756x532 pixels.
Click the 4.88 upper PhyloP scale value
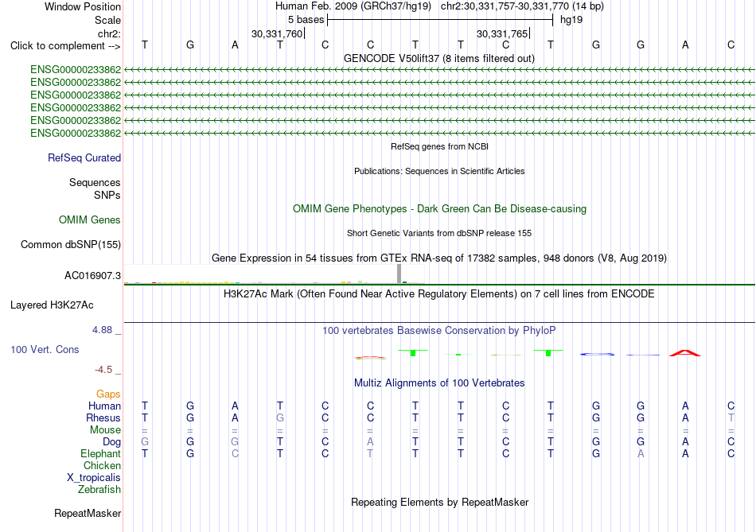coord(102,329)
